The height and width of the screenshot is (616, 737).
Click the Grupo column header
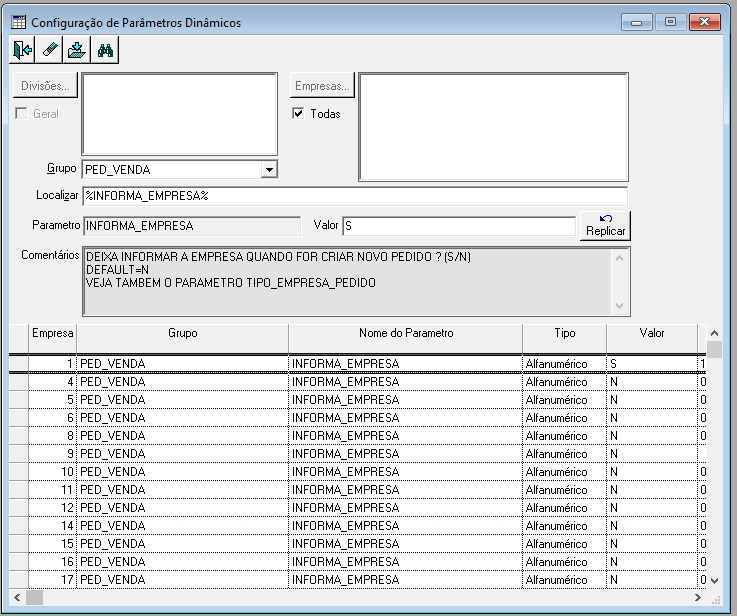182,338
